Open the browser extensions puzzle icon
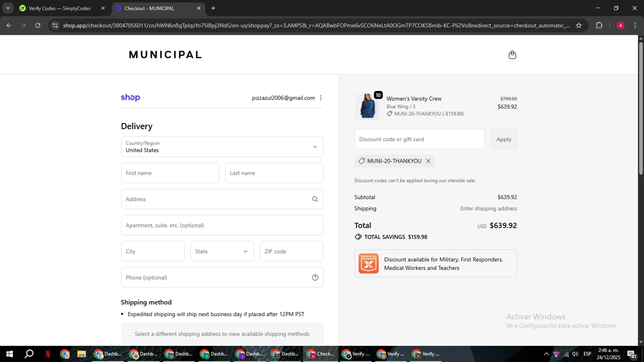This screenshot has height=362, width=644. coord(599,25)
